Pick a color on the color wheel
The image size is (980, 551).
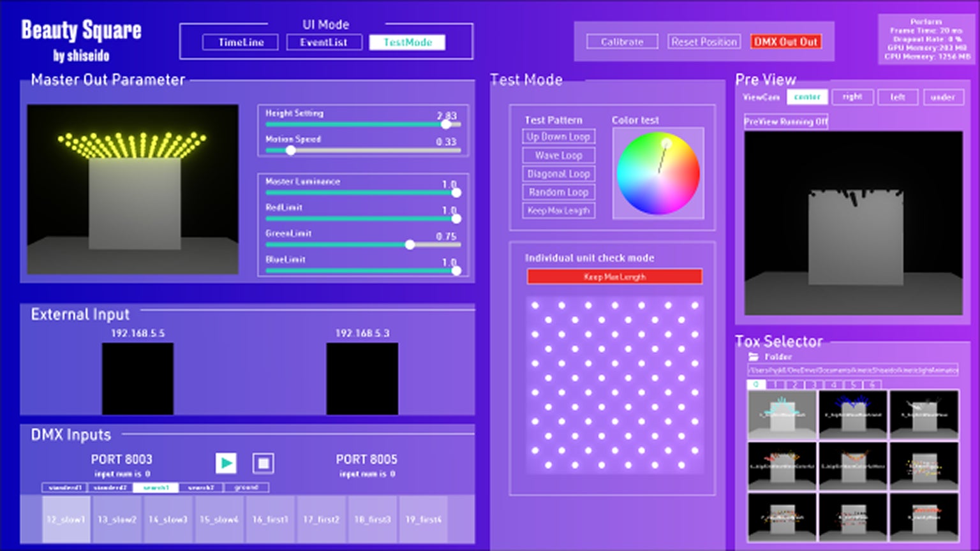[658, 173]
